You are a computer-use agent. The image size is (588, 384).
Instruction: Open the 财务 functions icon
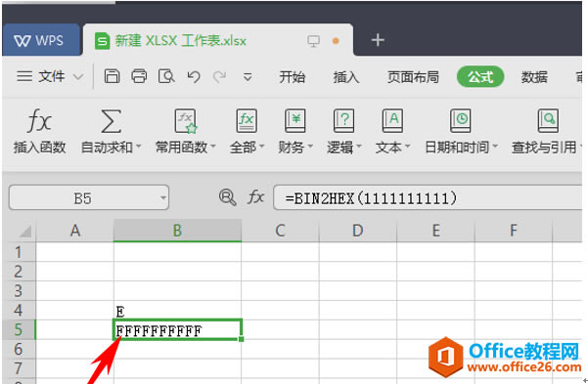[295, 120]
